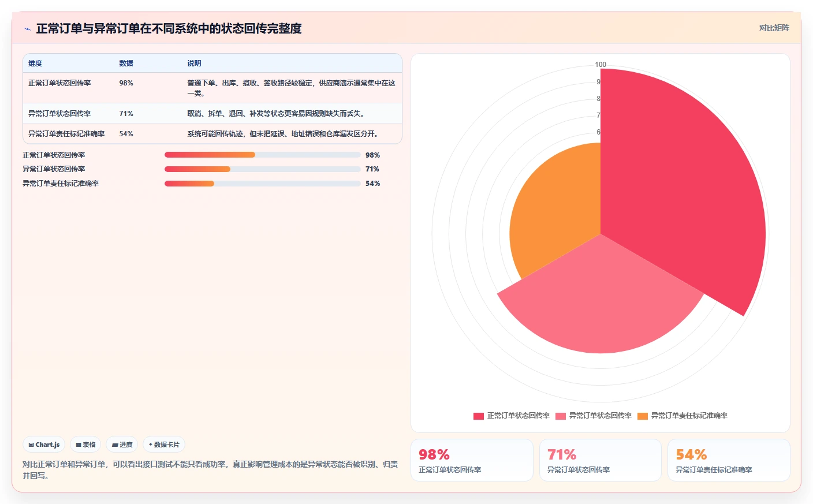Click the progress label 异常订单状态回传率
813x504 pixels.
pyautogui.click(x=54, y=169)
